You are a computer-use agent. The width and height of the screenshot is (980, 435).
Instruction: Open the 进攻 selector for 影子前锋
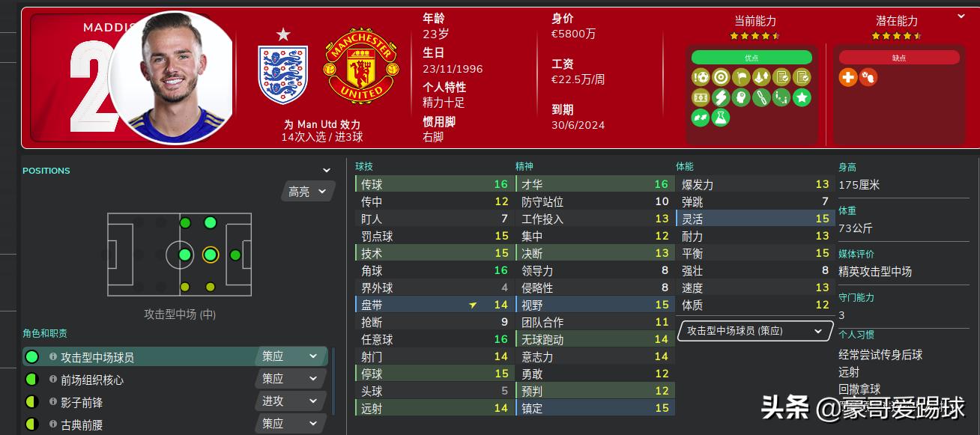[290, 401]
